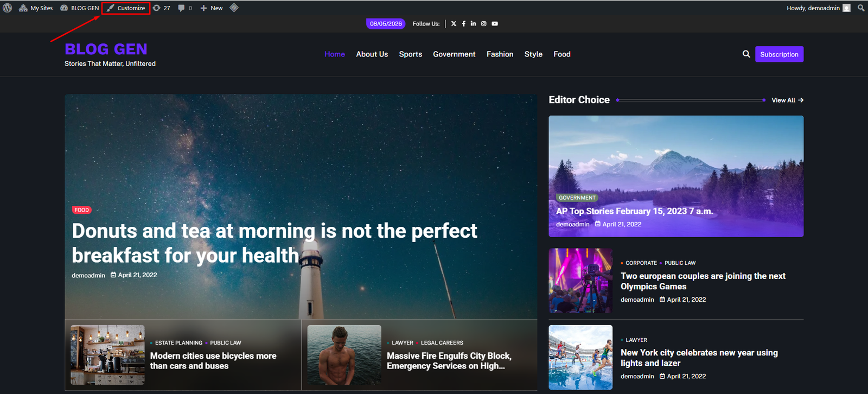The width and height of the screenshot is (868, 394).
Task: Click the Subscription button
Action: click(779, 54)
